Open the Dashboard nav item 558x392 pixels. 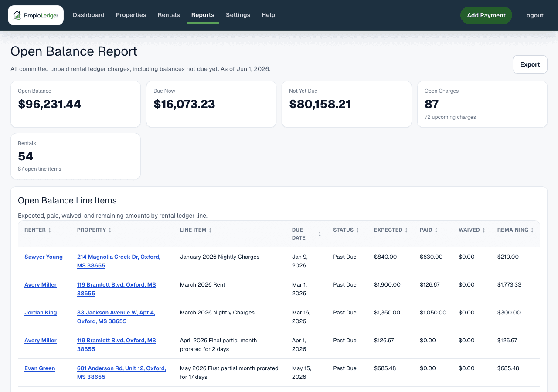click(88, 15)
